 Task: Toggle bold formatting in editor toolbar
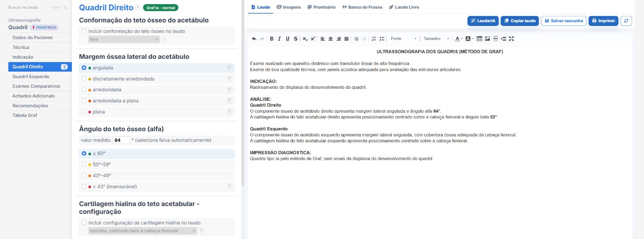pyautogui.click(x=271, y=39)
